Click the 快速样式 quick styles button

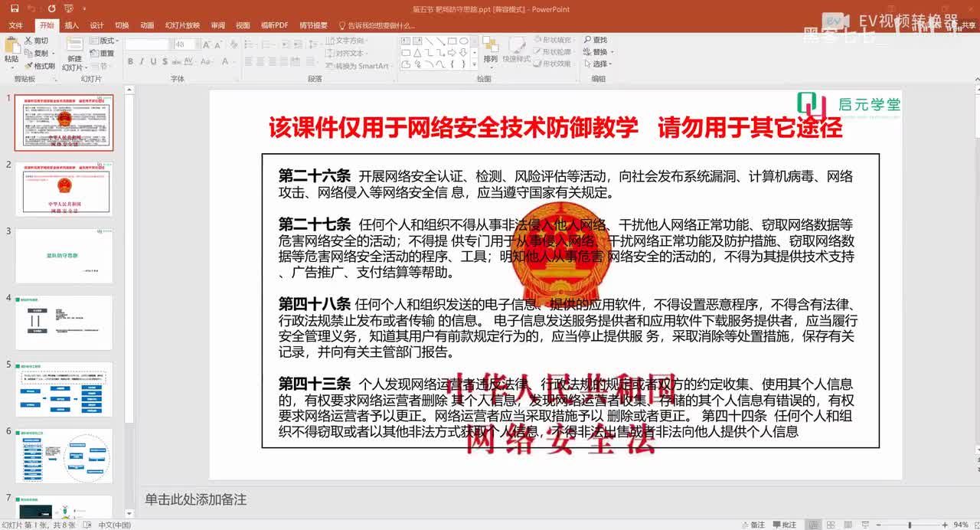517,49
